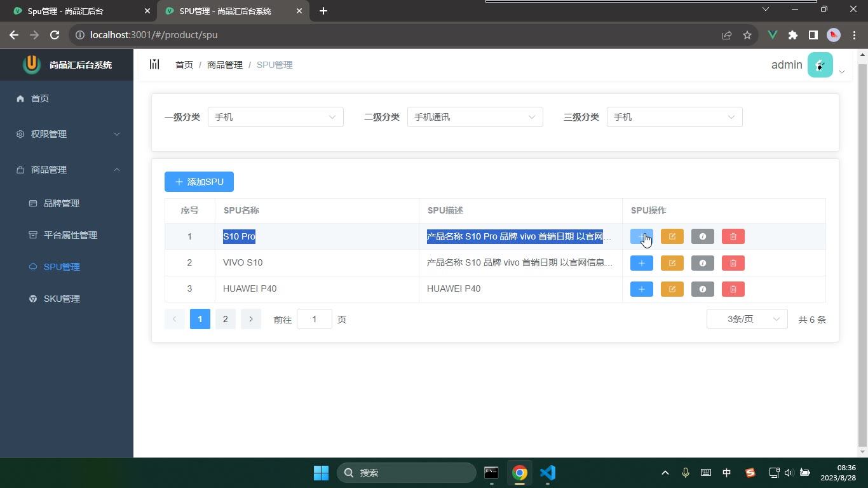Click the 添加SPU button
Screen dimensions: 868x488
[199, 182]
